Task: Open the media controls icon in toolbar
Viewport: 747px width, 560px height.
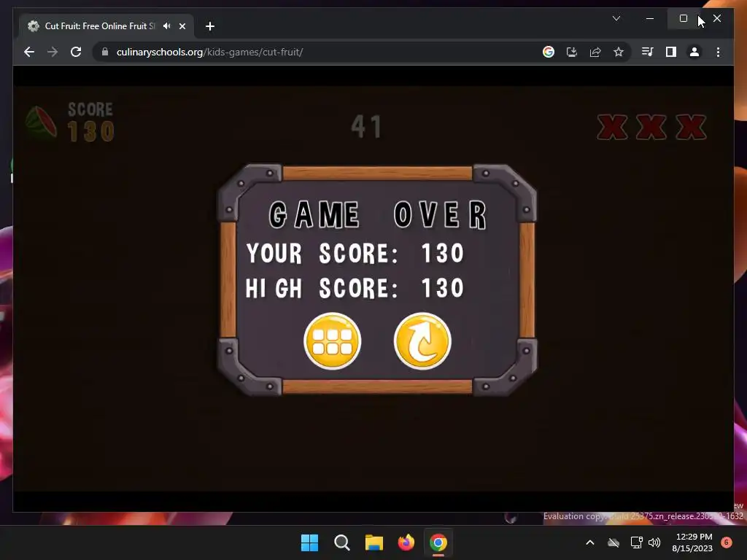Action: [x=648, y=52]
